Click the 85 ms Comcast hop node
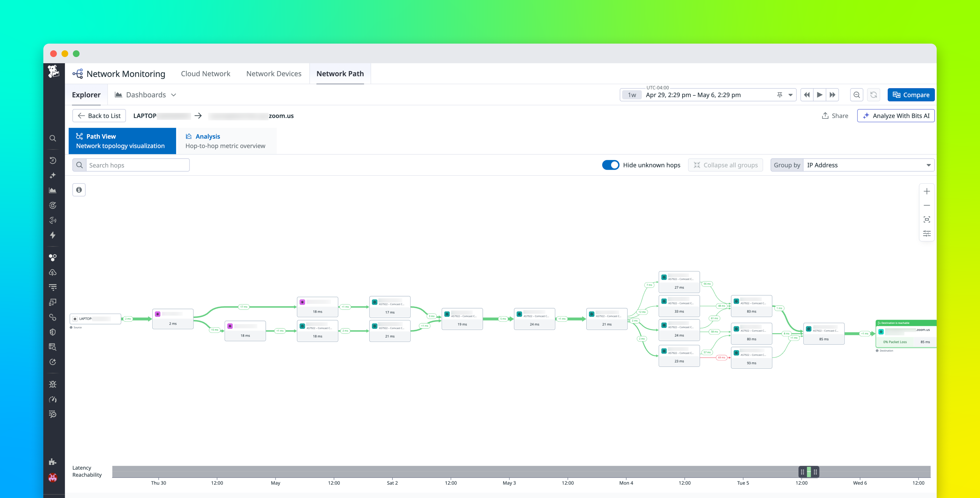The image size is (980, 498). coord(824,334)
